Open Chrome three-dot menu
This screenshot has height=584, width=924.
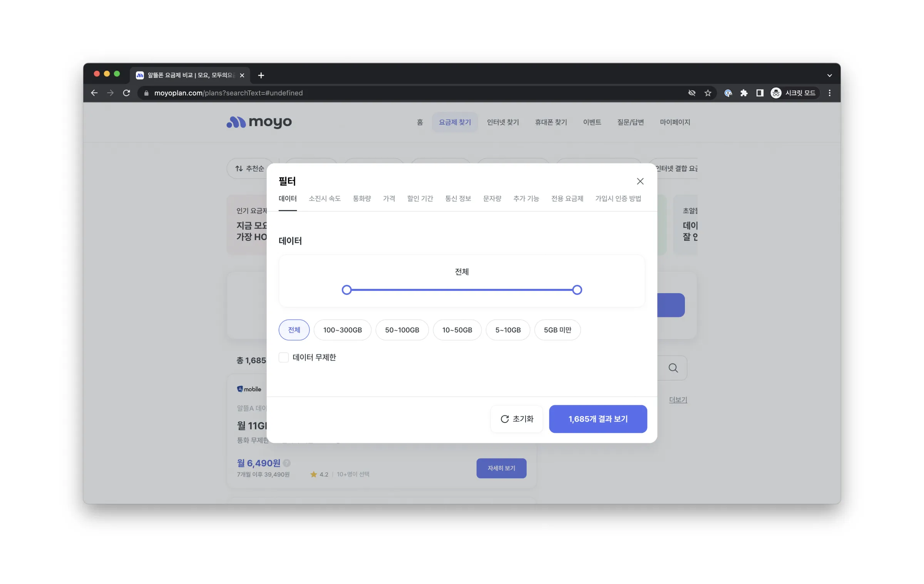830,93
